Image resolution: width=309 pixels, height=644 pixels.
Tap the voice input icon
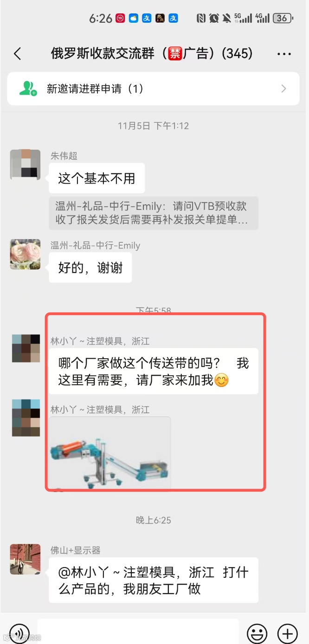[x=19, y=633]
